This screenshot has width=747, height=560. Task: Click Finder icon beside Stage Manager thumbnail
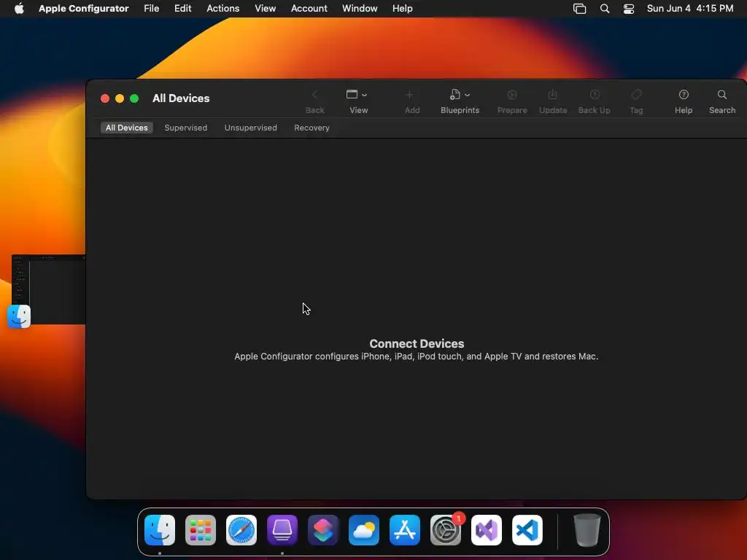click(19, 316)
